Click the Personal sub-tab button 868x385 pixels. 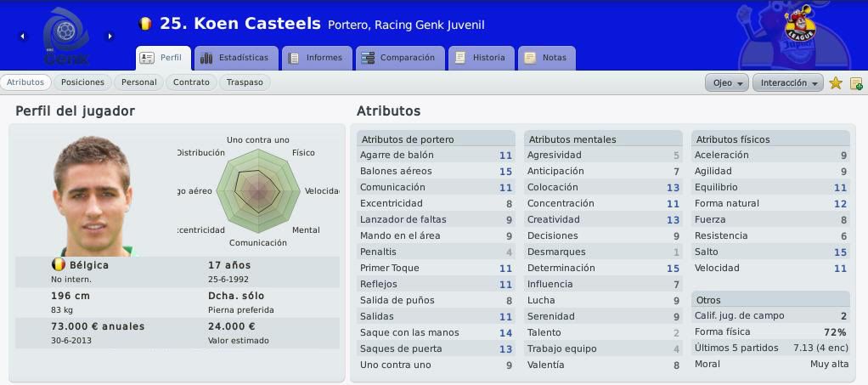139,82
